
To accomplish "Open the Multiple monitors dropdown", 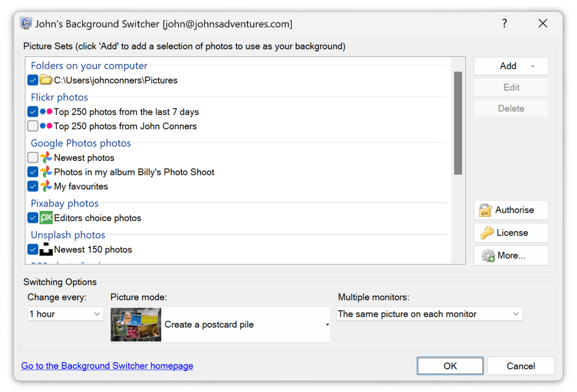I will pos(429,314).
